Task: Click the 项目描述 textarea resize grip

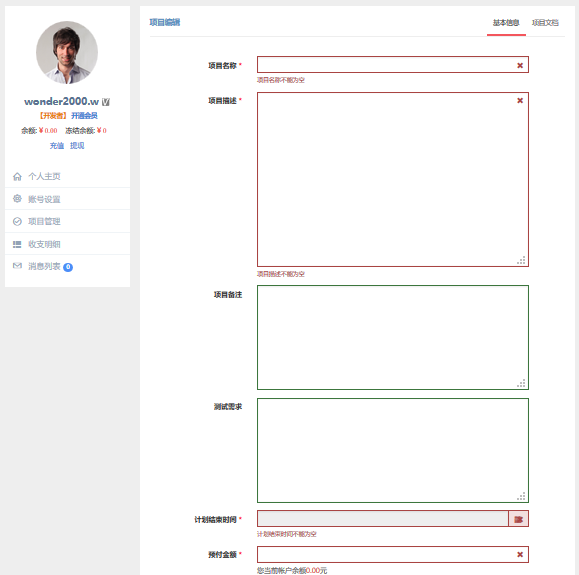Action: click(521, 261)
